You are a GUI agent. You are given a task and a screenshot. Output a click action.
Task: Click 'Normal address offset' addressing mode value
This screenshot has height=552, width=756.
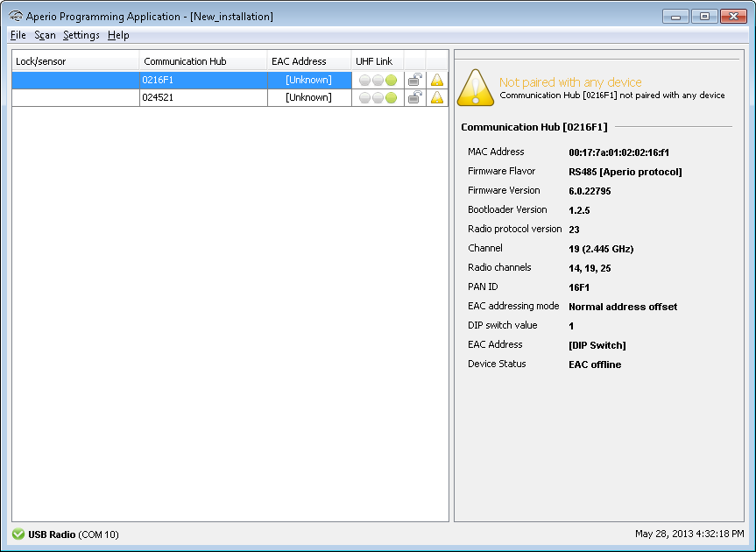pos(623,307)
